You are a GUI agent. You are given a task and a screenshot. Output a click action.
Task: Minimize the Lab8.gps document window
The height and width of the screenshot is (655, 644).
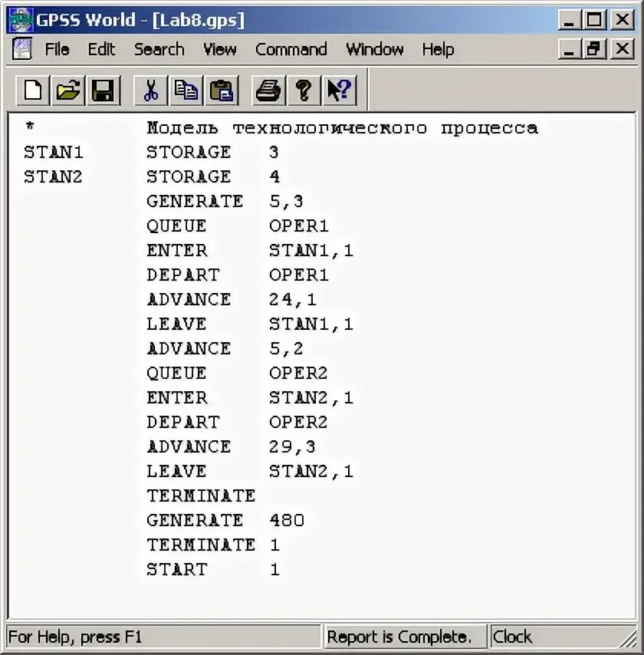click(569, 49)
